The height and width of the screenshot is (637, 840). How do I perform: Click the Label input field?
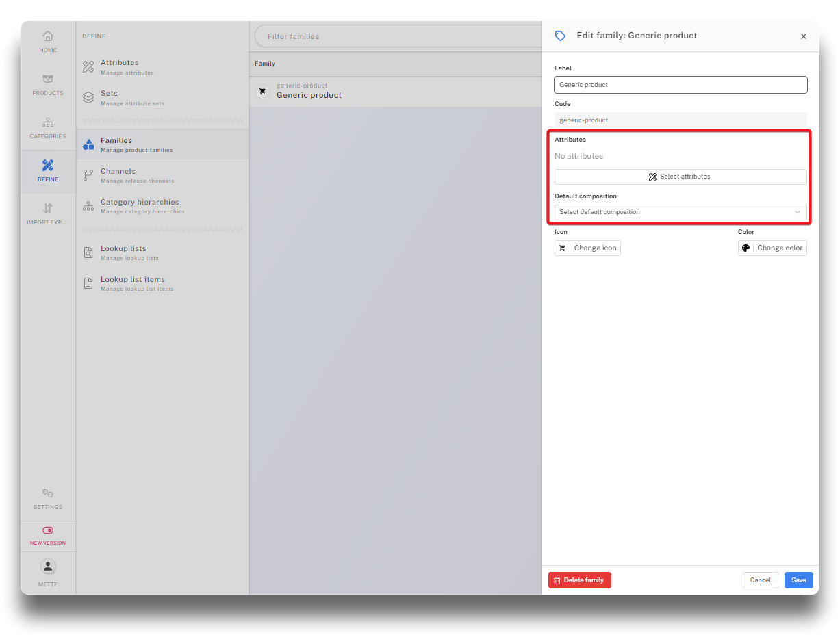[x=680, y=85]
